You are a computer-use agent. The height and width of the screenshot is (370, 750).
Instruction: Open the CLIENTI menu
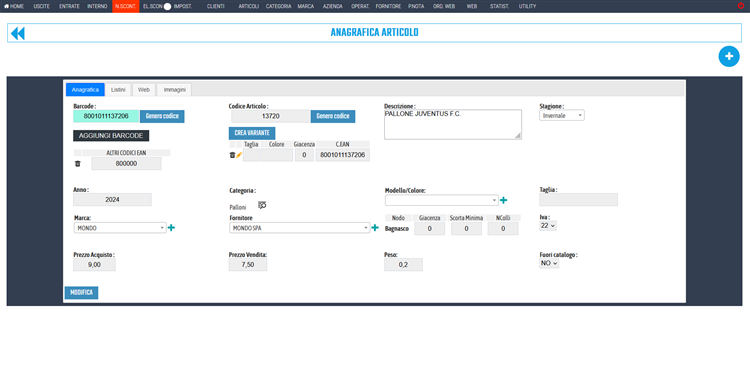216,6
